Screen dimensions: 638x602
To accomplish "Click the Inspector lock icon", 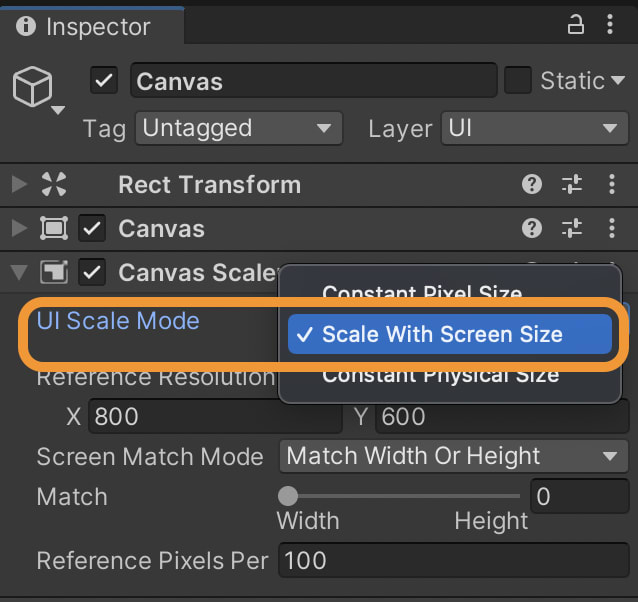I will pyautogui.click(x=575, y=24).
